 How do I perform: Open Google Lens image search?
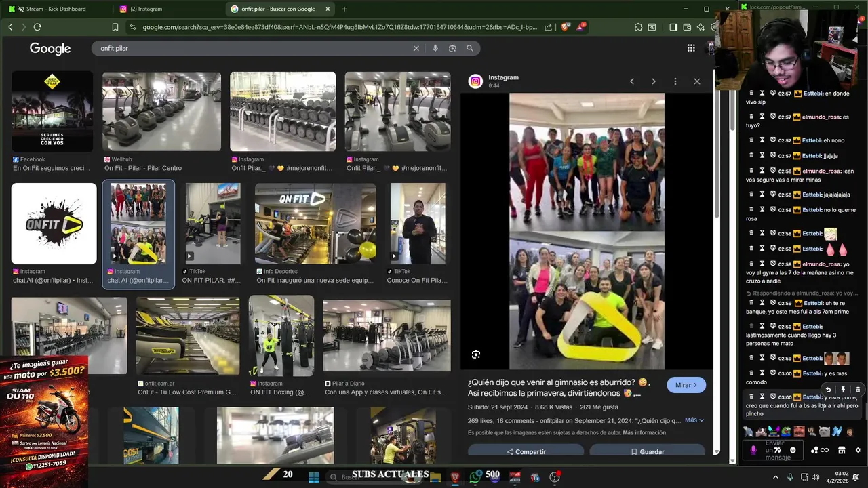click(x=452, y=48)
